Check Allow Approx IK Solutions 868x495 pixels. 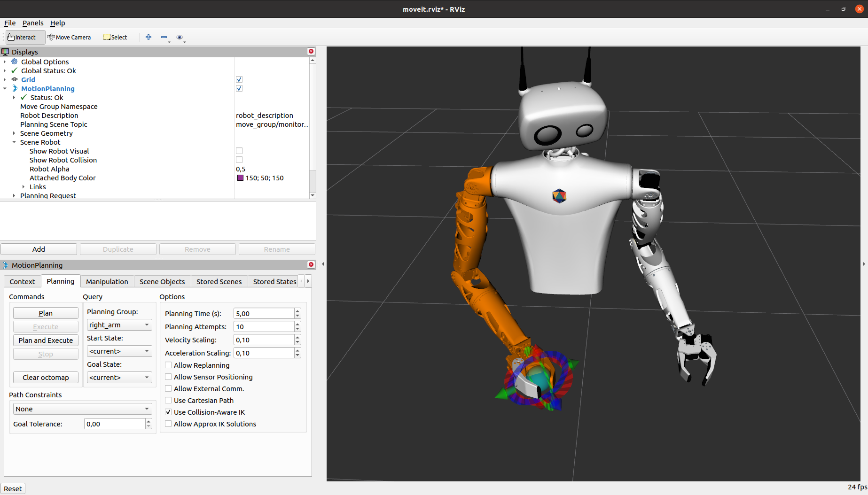point(168,424)
